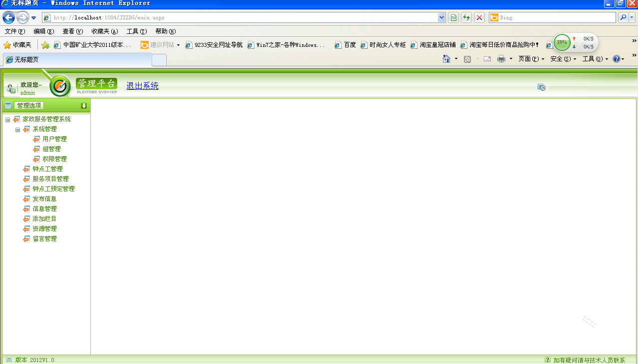The height and width of the screenshot is (364, 638).
Task: Open 留言管理 in the management tree
Action: 44,238
